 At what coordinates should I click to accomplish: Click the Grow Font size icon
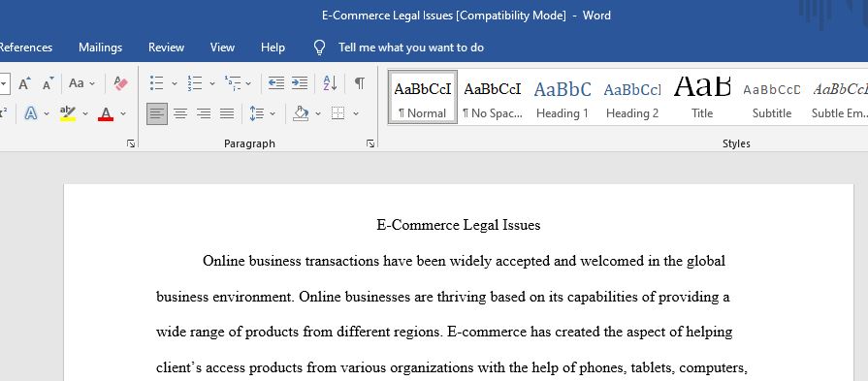click(24, 83)
